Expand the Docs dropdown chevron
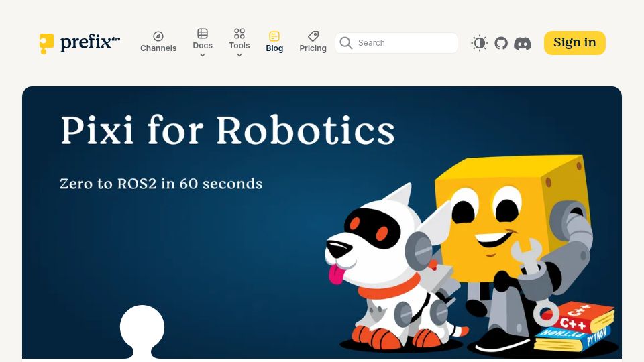This screenshot has height=362, width=644. 203,55
